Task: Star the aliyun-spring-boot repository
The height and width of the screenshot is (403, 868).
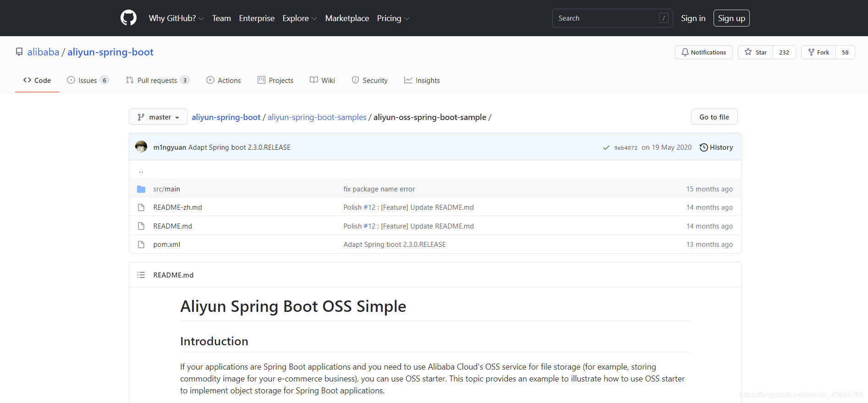Action: pos(755,52)
